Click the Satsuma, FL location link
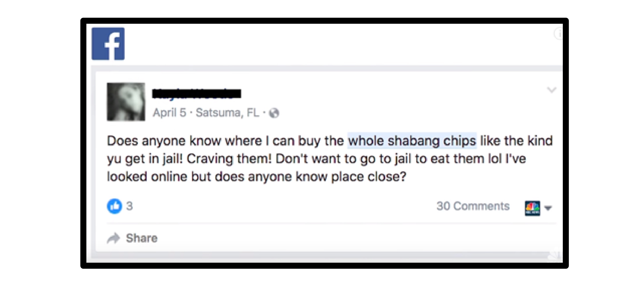The image size is (644, 290). (x=227, y=113)
